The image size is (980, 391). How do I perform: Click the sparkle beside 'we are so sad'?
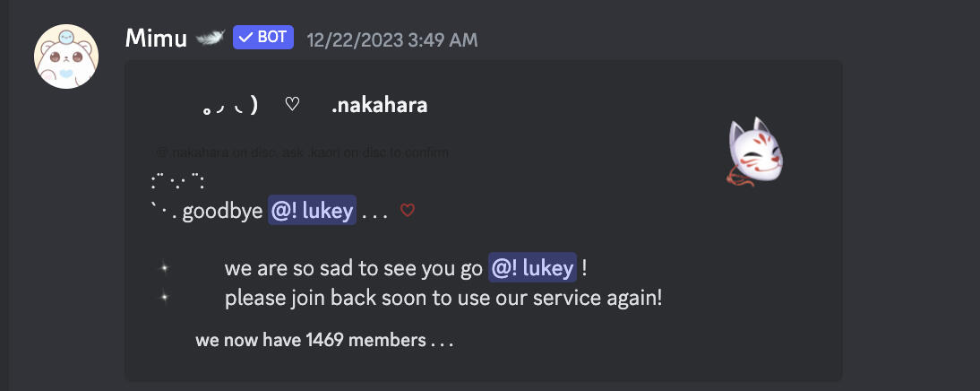(x=164, y=268)
